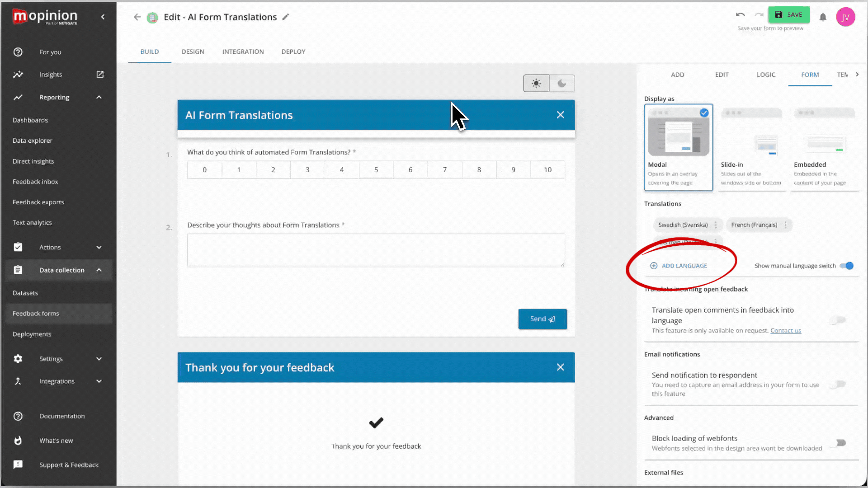Select score 5 on the rating scale
868x488 pixels.
[x=376, y=170]
